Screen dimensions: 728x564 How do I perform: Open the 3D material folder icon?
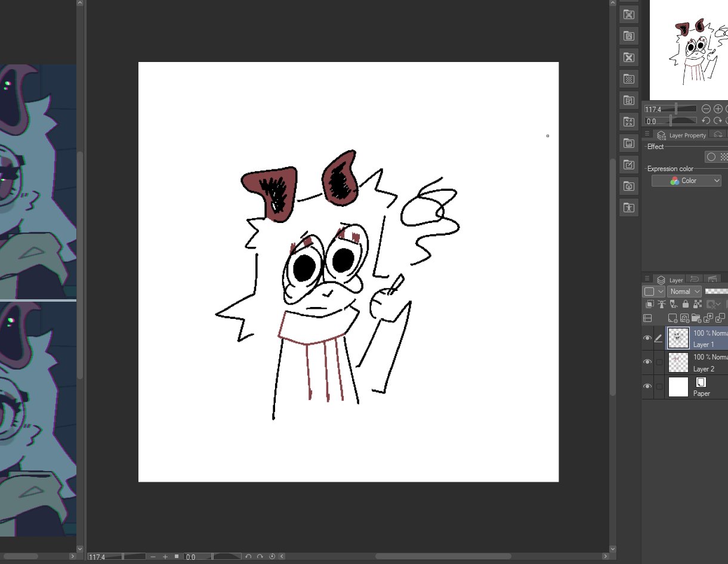(x=628, y=186)
